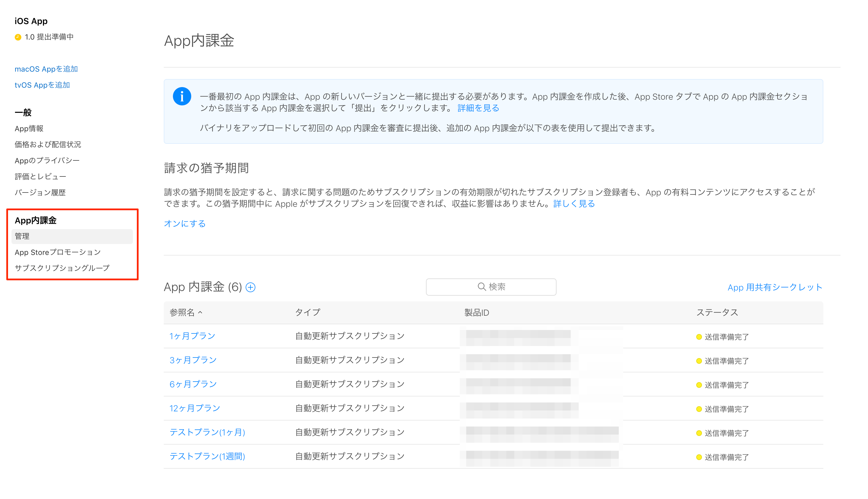868x499 pixels.
Task: Open the 3ヶ月プラン subscription details
Action: pos(193,360)
